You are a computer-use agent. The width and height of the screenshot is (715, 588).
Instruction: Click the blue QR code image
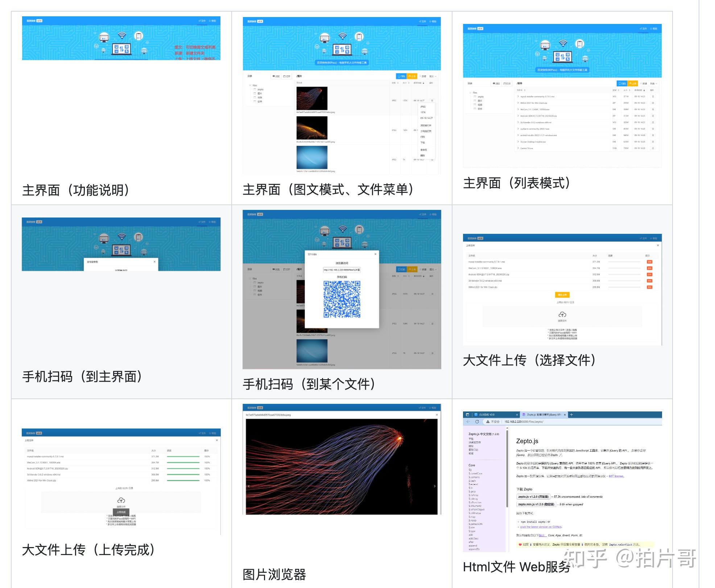[342, 299]
